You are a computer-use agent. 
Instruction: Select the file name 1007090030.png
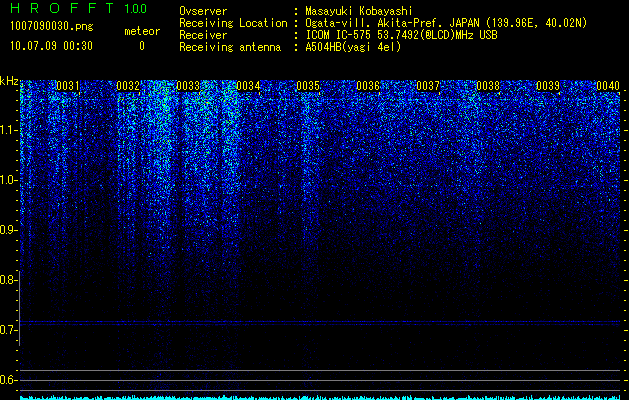pos(52,27)
